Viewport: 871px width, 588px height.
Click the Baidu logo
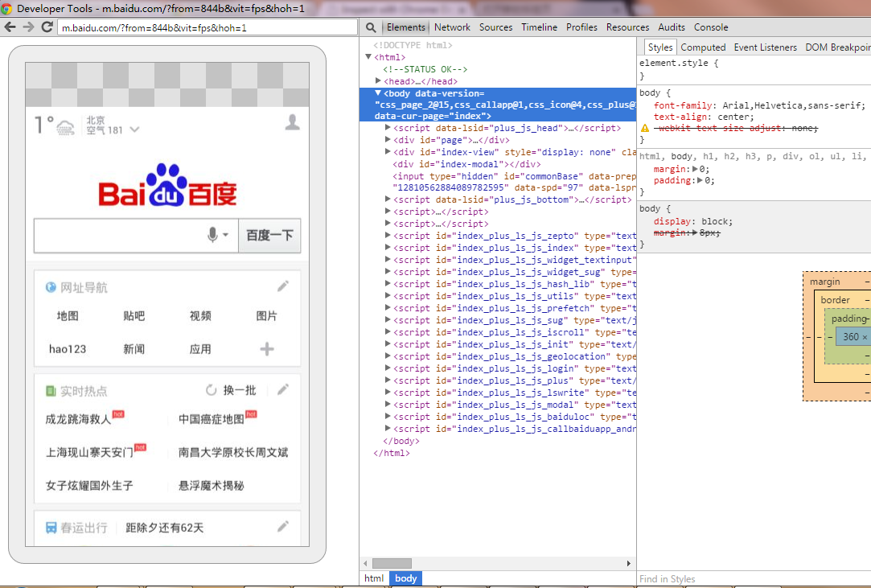coord(167,186)
